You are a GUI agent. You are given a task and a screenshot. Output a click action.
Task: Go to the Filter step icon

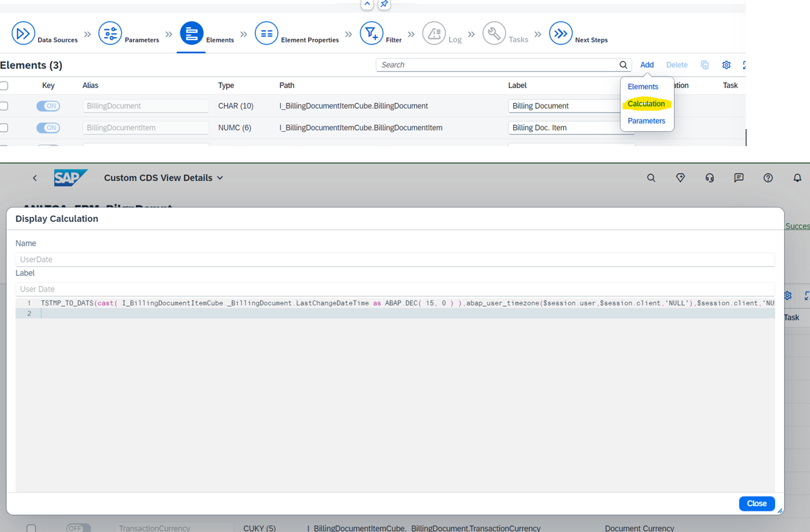point(371,33)
